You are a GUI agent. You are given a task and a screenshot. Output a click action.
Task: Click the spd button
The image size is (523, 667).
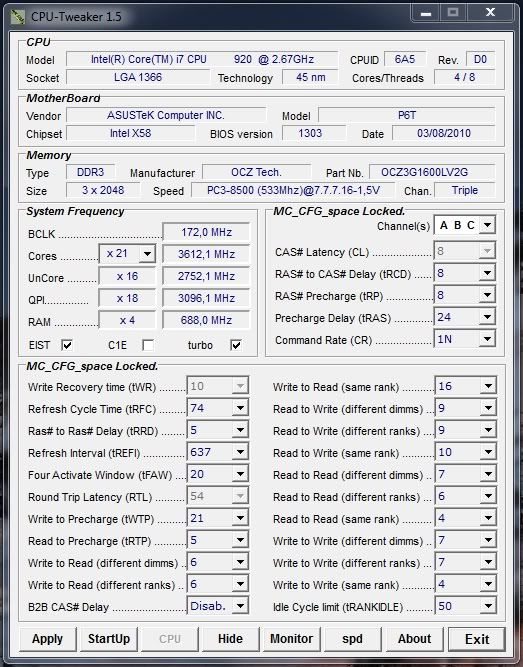point(353,639)
